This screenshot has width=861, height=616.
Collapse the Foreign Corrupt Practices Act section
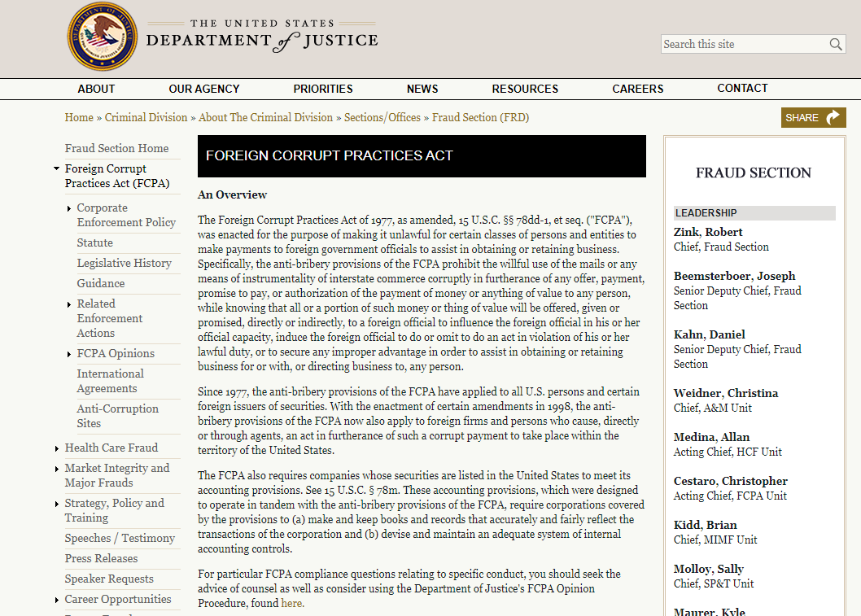[x=56, y=168]
